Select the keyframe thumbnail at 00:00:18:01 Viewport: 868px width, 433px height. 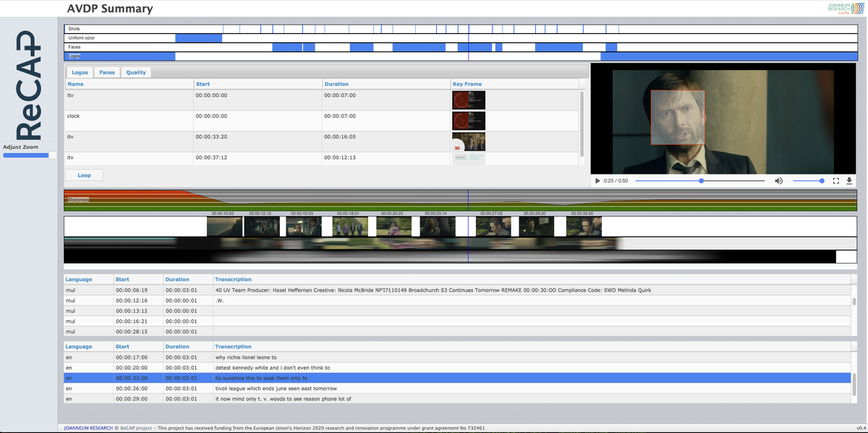point(350,227)
